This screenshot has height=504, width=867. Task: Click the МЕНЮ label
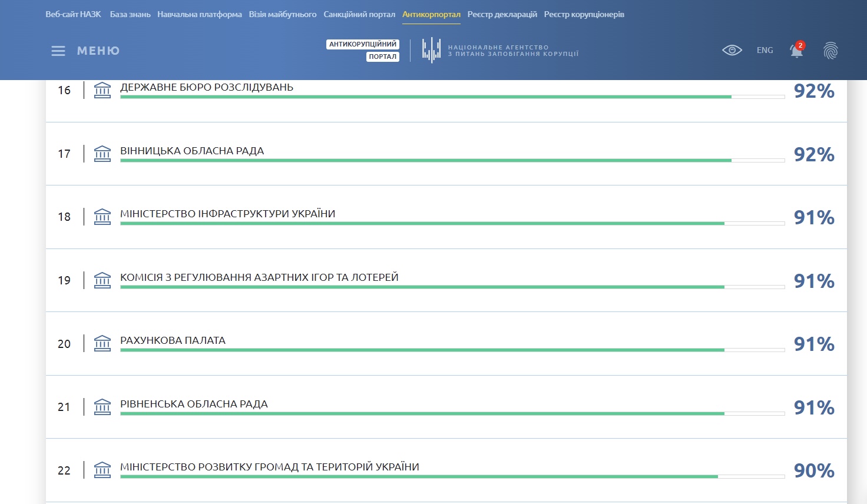point(98,51)
